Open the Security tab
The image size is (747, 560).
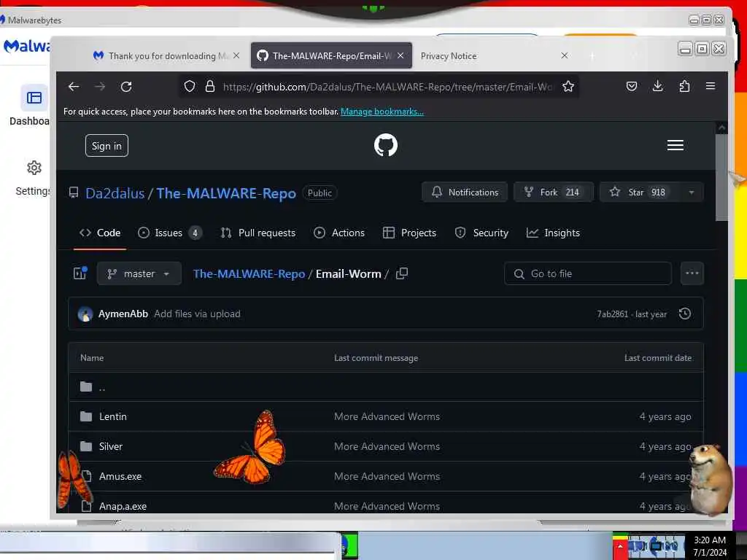[x=481, y=233]
